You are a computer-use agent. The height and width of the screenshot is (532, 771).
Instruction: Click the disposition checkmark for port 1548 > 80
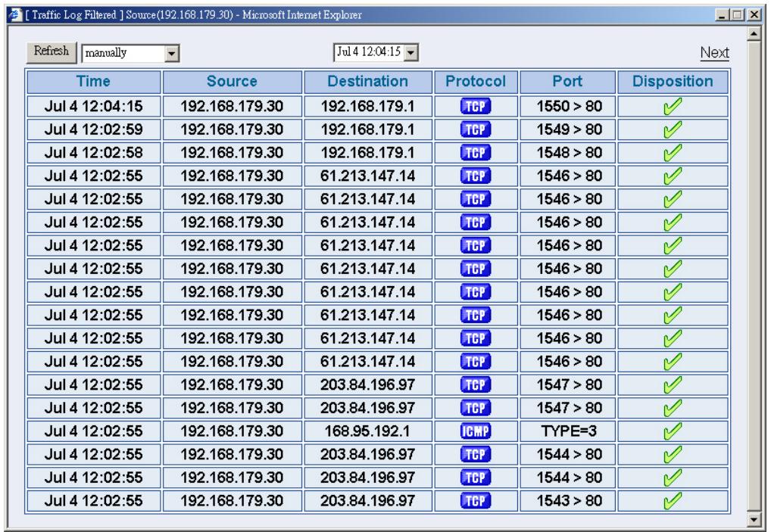673,152
